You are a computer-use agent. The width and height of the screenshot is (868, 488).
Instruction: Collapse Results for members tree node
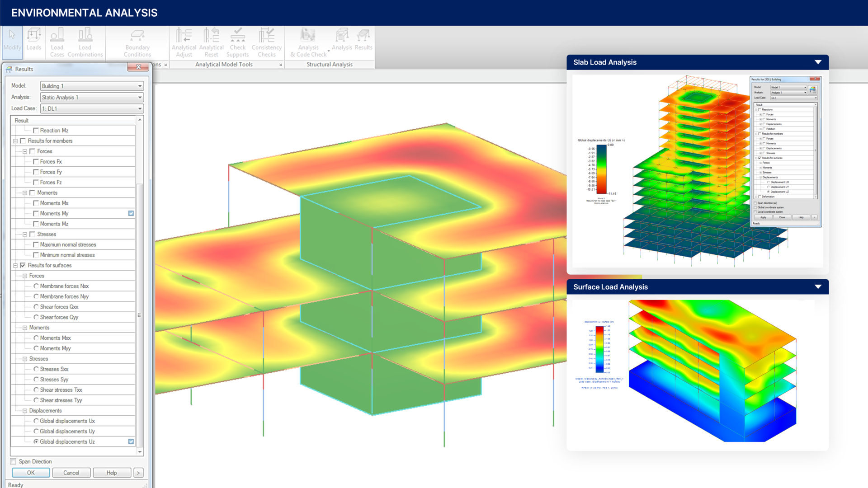(15, 141)
